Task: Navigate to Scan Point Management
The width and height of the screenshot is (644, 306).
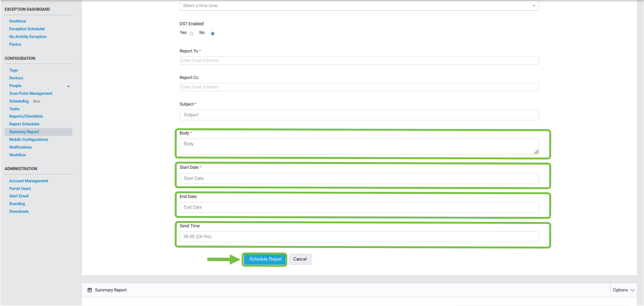Action: (x=31, y=94)
